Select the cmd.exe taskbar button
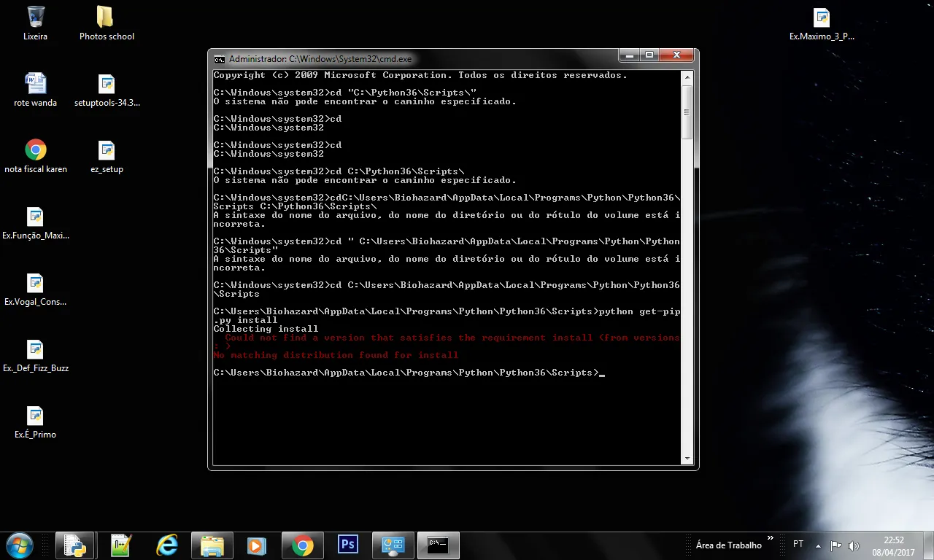The image size is (934, 560). click(438, 545)
